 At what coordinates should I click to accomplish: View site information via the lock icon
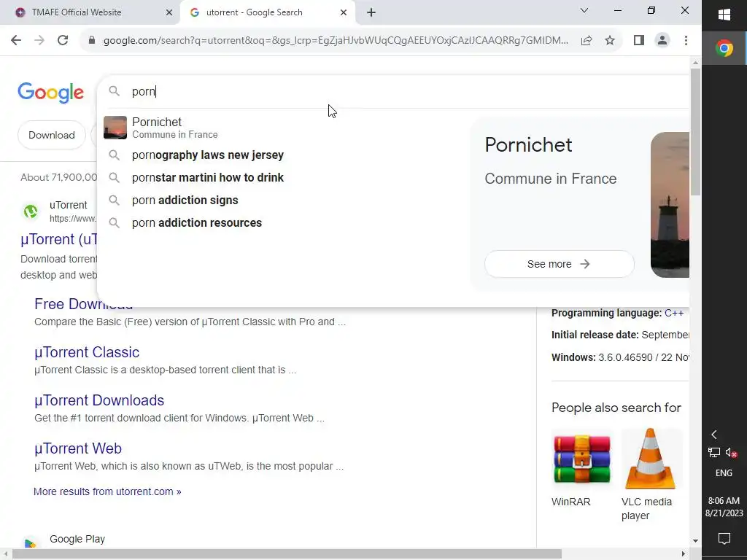[x=92, y=41]
